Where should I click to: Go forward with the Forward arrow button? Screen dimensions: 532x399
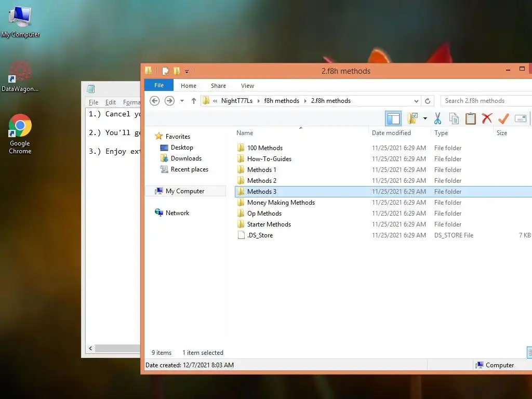169,101
